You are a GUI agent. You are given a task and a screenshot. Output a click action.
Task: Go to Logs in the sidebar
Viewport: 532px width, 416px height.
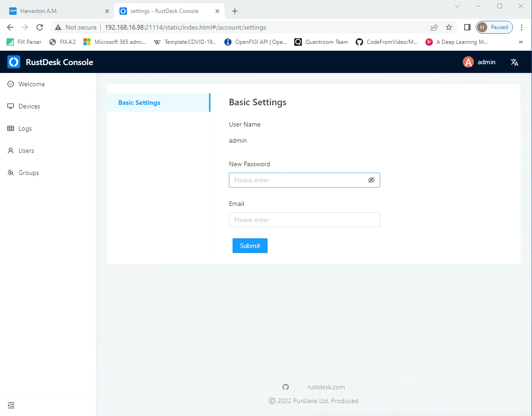click(25, 128)
